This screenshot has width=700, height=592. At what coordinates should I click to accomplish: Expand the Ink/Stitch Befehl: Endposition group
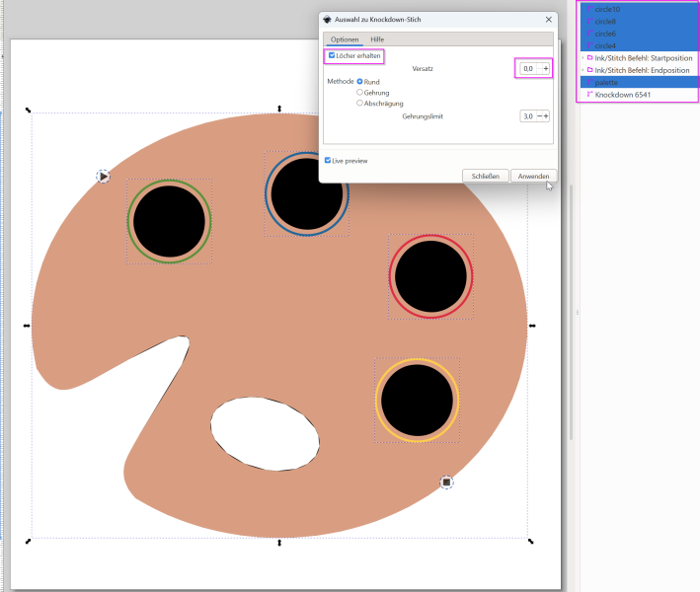point(582,71)
